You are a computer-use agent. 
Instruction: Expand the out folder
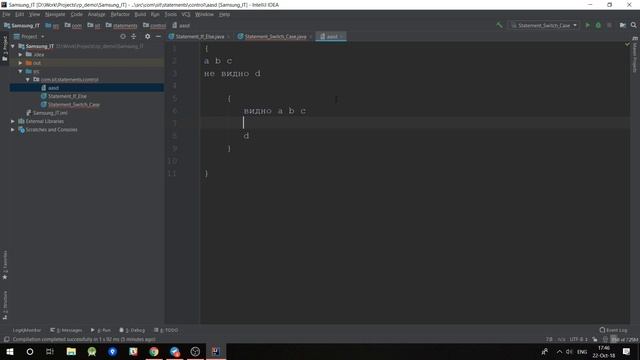pos(20,63)
